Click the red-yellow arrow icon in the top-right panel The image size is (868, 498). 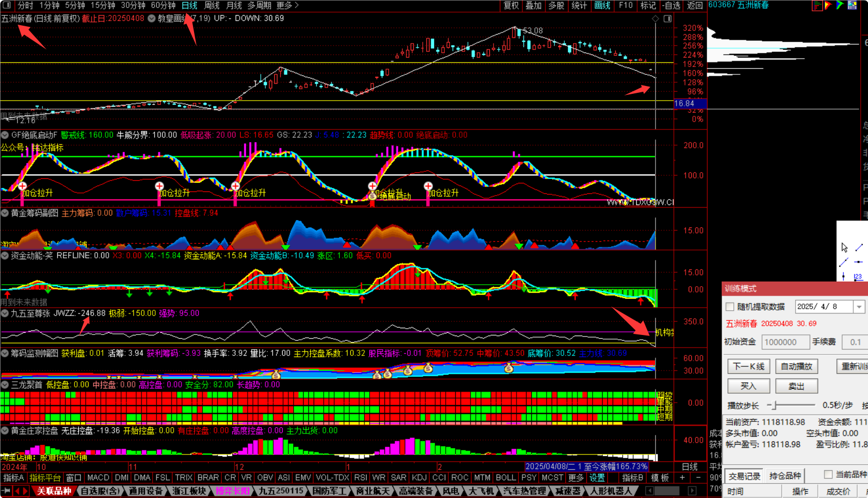(x=828, y=5)
